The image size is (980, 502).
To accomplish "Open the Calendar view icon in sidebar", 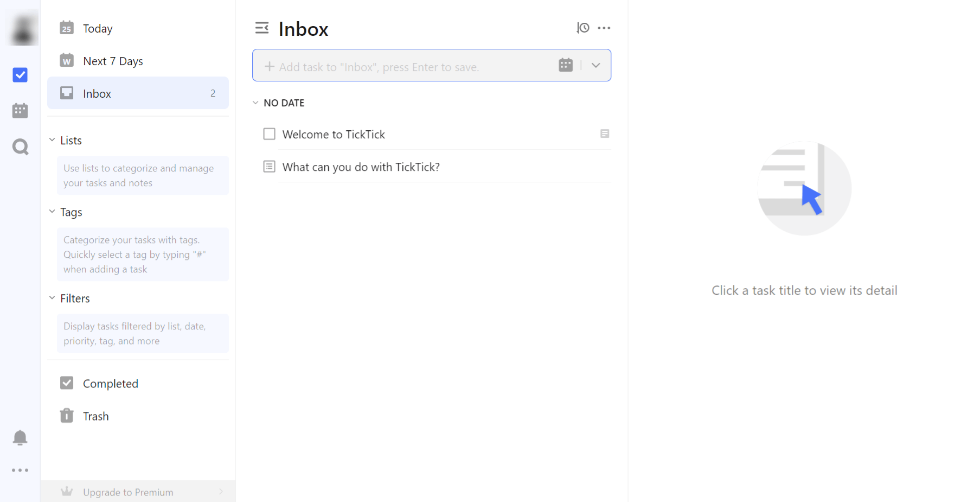I will 20,111.
